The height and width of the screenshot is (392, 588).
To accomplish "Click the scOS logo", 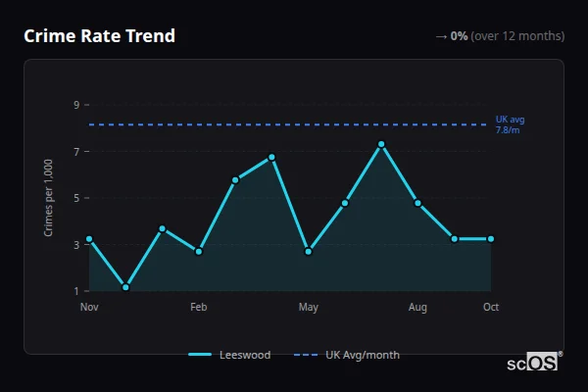I will pos(534,362).
